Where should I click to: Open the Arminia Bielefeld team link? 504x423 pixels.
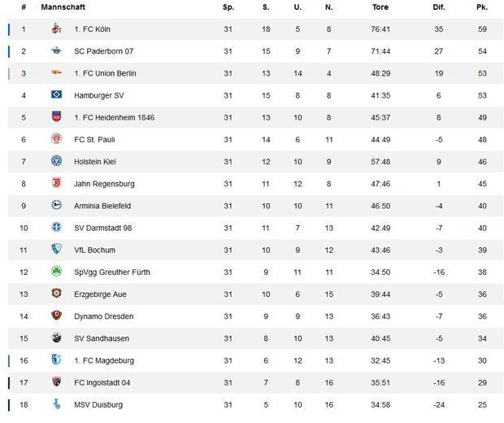pyautogui.click(x=102, y=206)
